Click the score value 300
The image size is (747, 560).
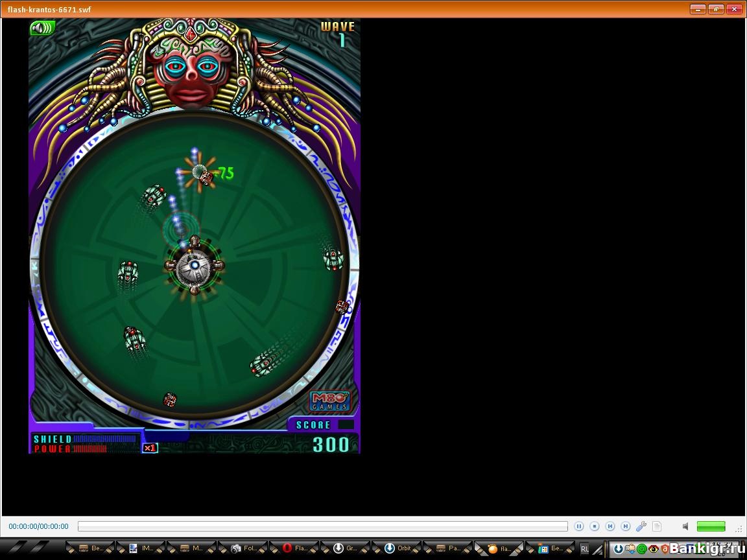point(331,444)
